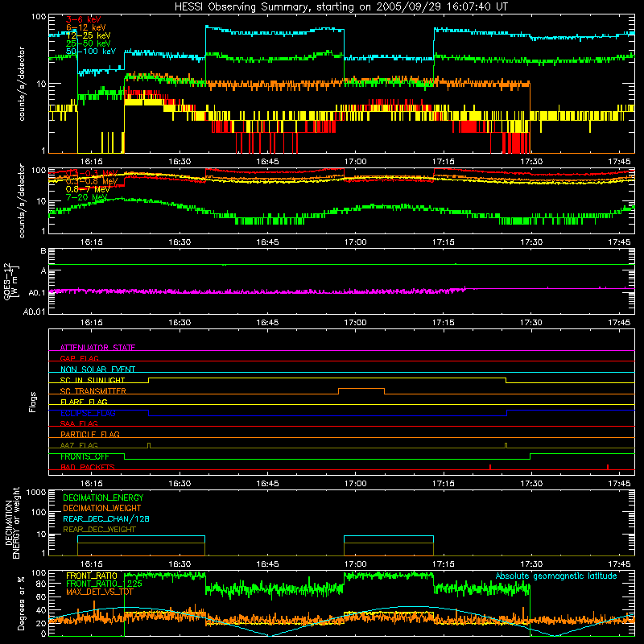Click the GAP_FLAG label

click(79, 358)
